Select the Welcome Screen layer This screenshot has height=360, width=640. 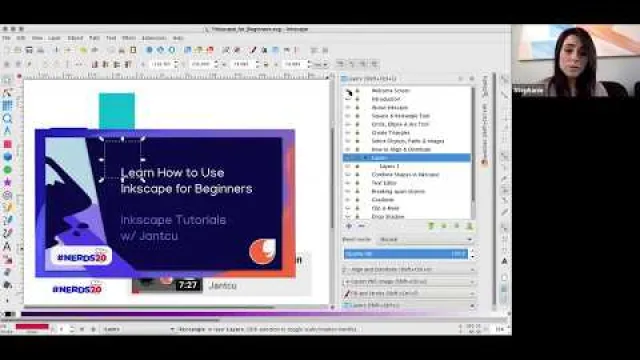pyautogui.click(x=391, y=91)
